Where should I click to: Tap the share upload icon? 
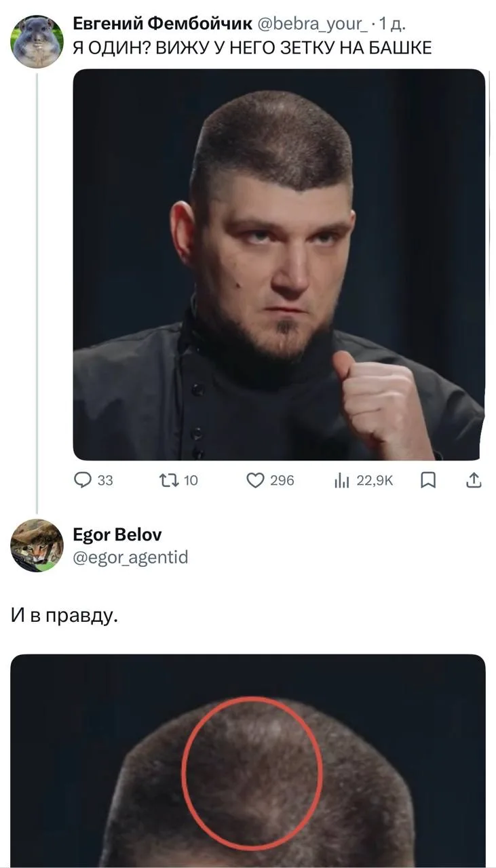pyautogui.click(x=474, y=481)
